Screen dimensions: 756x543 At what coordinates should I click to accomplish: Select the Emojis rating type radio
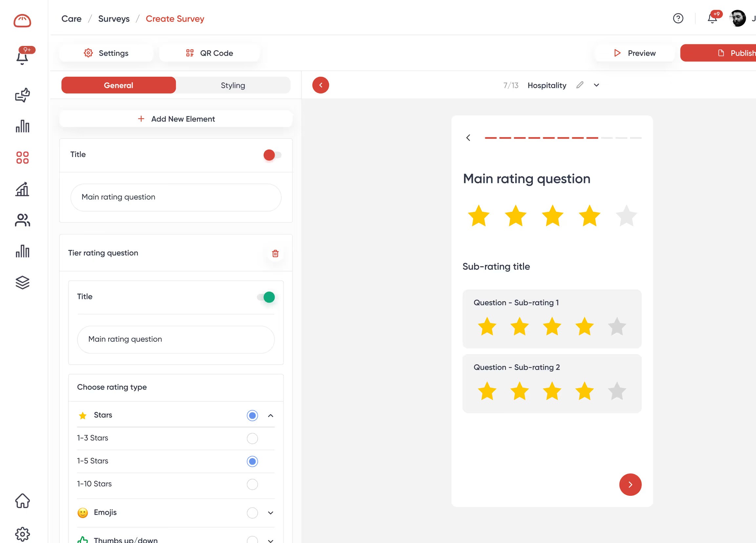click(x=252, y=513)
